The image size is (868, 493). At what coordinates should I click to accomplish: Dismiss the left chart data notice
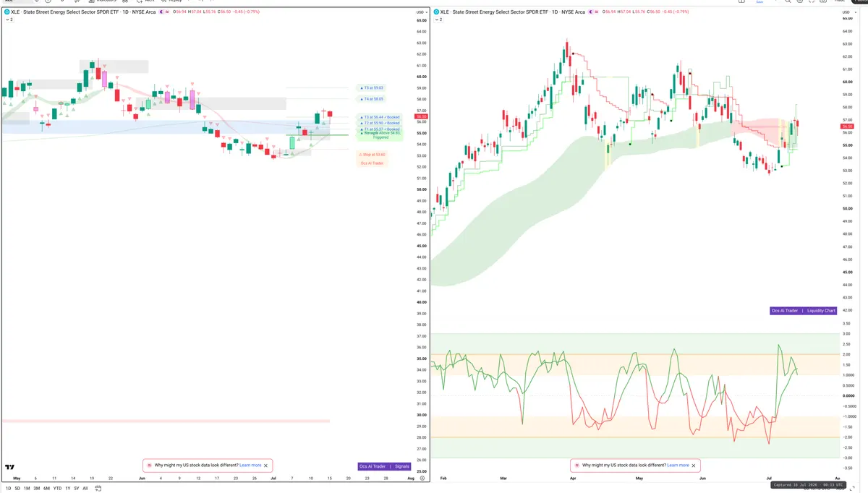(x=266, y=466)
